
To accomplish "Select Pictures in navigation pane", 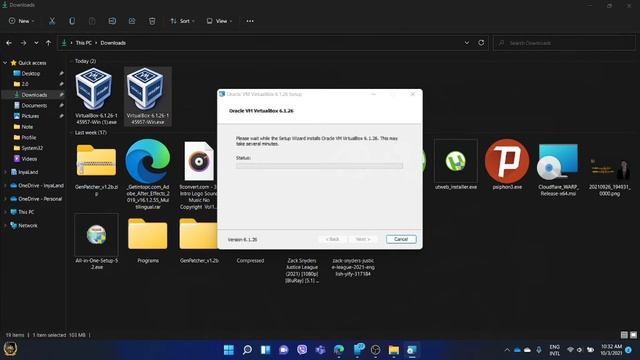I will [x=30, y=116].
